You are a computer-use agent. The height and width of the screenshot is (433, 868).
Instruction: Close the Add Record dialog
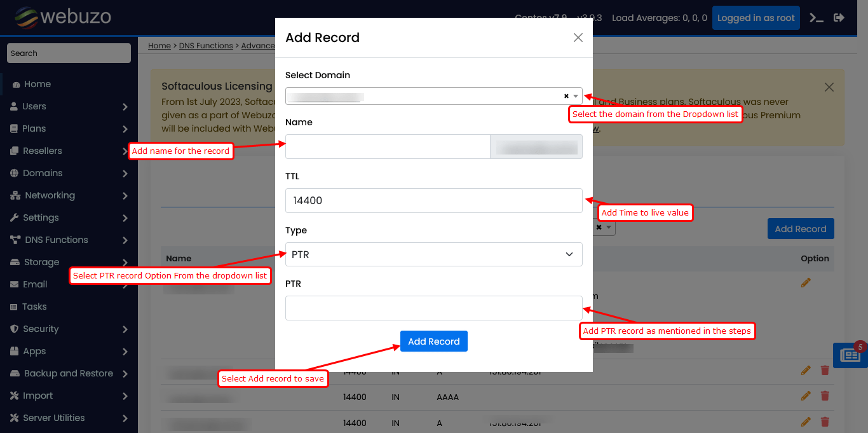click(x=578, y=38)
